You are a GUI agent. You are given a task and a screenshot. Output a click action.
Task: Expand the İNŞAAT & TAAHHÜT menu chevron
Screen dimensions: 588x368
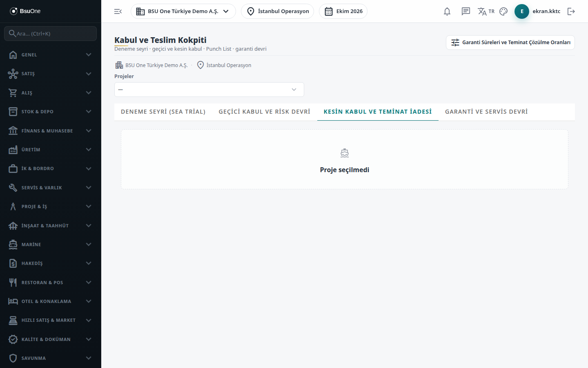(x=89, y=226)
